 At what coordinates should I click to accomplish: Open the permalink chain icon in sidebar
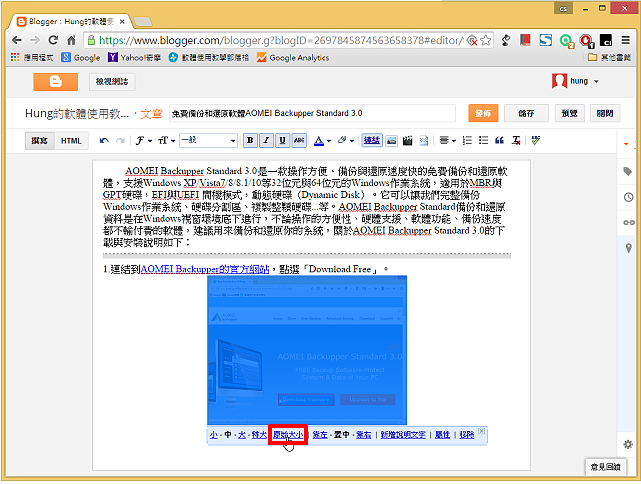pos(628,223)
